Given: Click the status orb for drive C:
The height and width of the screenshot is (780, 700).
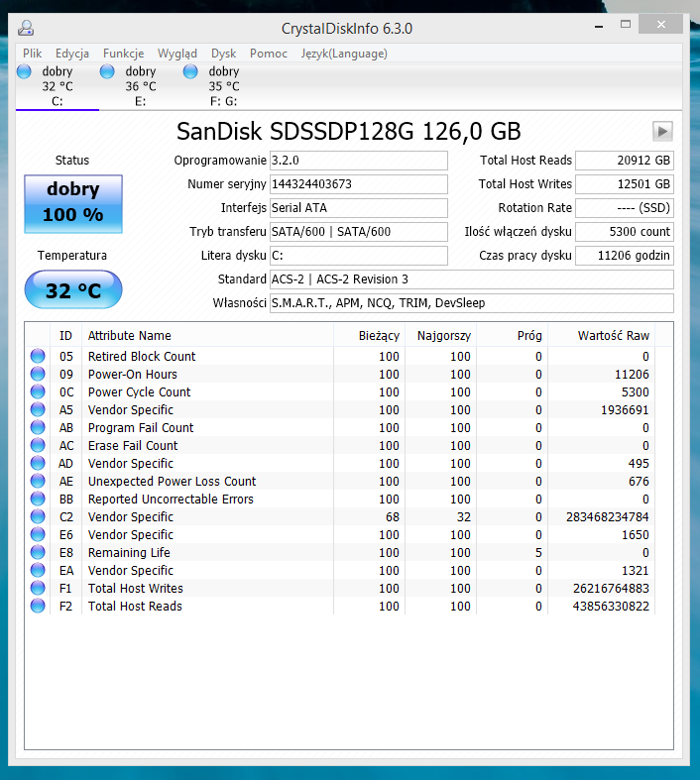Looking at the screenshot, I should click(x=24, y=71).
